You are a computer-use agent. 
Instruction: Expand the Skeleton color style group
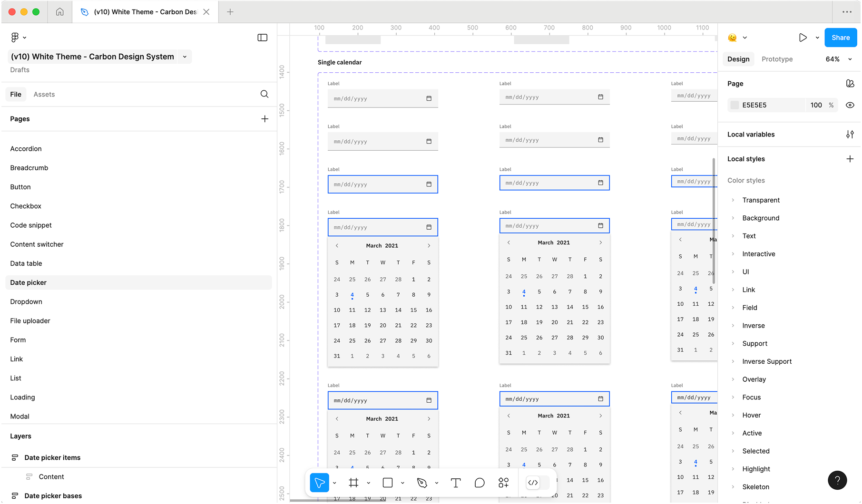click(x=733, y=487)
